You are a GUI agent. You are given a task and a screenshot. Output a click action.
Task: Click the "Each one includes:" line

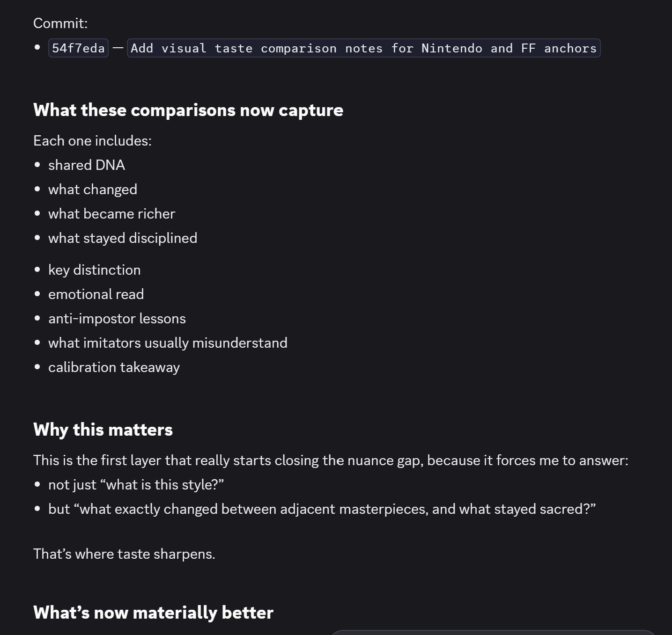click(92, 141)
